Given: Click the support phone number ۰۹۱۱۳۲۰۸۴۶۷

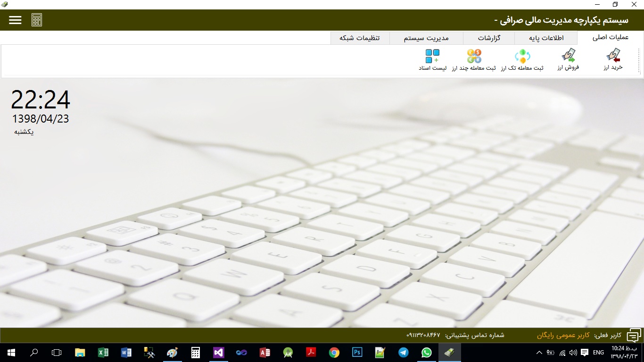Looking at the screenshot, I should tap(423, 335).
